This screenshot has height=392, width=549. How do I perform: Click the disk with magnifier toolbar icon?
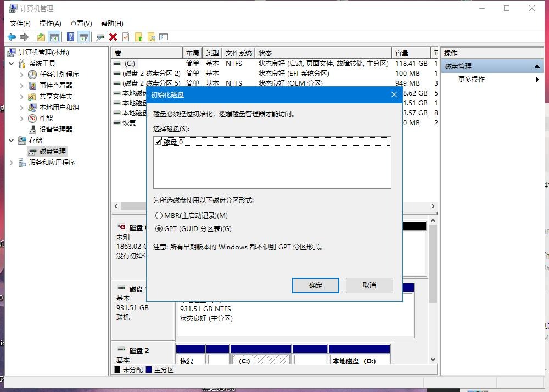coord(100,37)
